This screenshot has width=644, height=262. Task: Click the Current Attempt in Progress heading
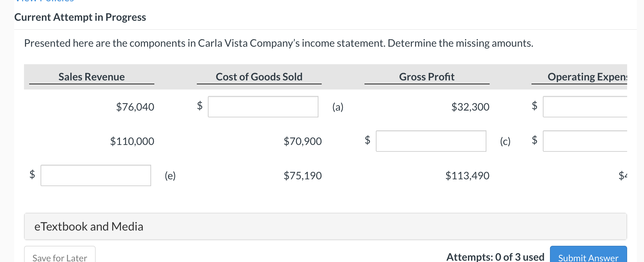pyautogui.click(x=80, y=17)
